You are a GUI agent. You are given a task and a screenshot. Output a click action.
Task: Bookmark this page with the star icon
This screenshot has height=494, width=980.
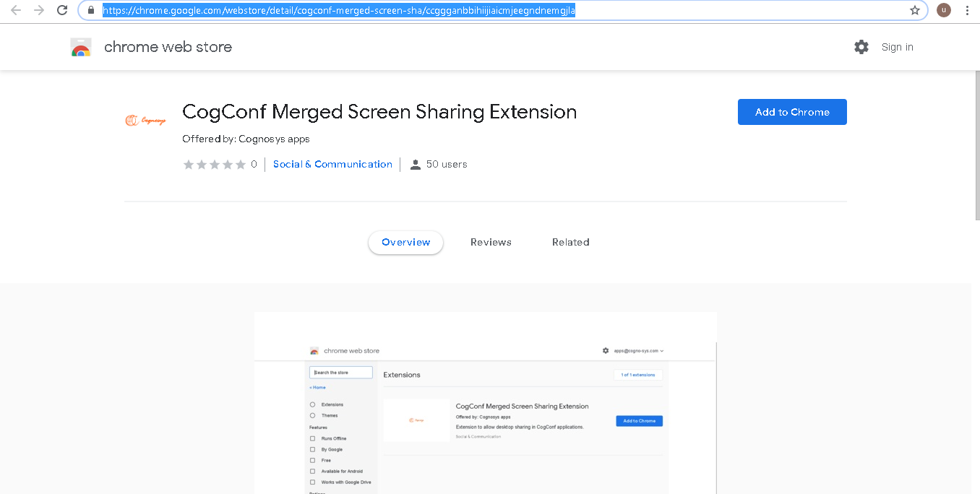pos(915,10)
